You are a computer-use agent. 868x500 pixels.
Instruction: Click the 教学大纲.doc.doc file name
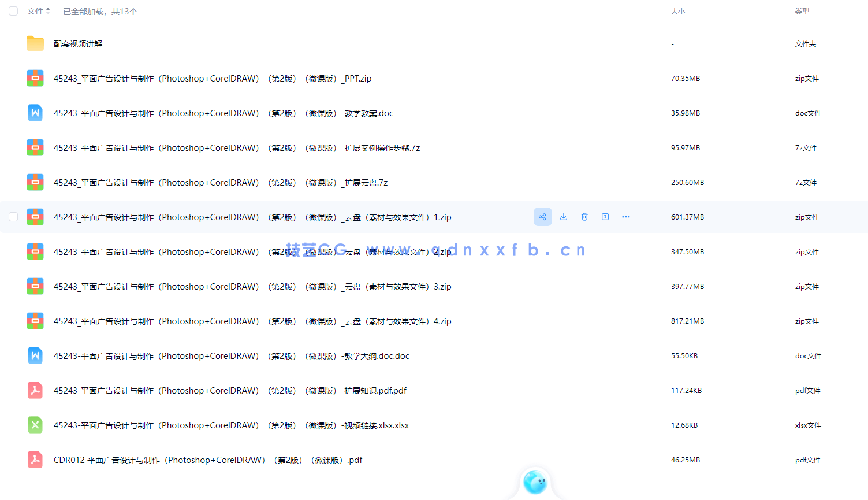coord(231,356)
